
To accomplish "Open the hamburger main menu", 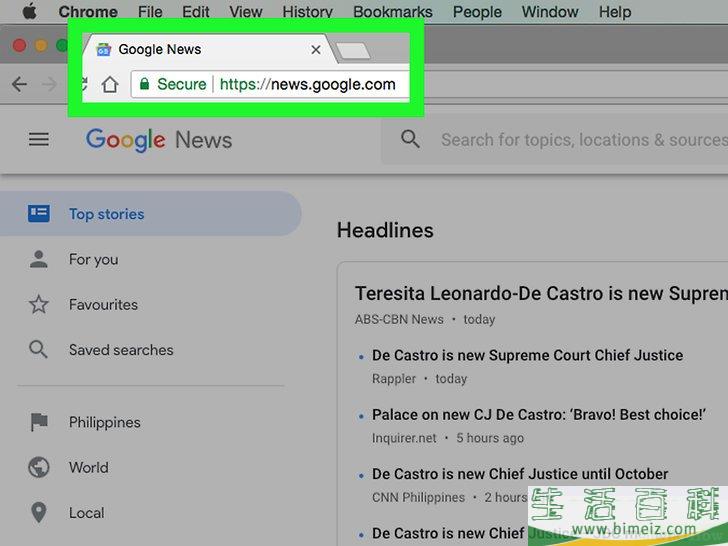I will click(x=39, y=139).
